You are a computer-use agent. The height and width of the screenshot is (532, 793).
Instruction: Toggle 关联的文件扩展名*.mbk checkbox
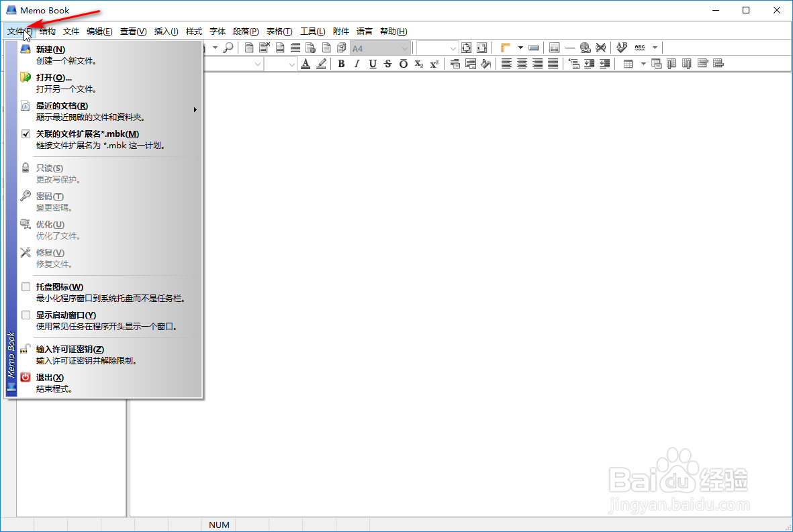click(26, 134)
